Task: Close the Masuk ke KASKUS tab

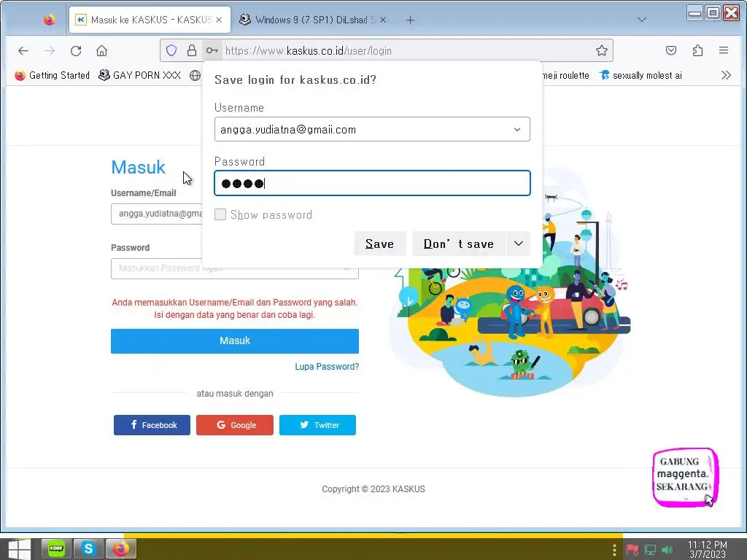Action: pos(219,20)
